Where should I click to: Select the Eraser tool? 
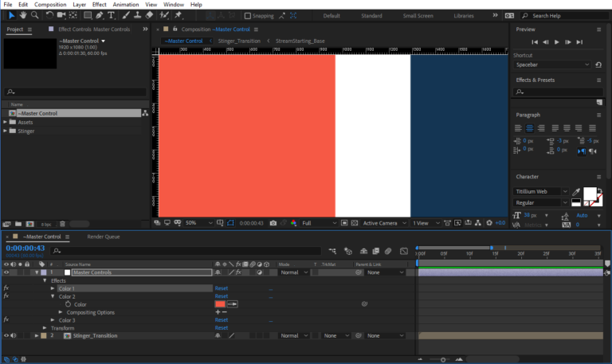(150, 15)
